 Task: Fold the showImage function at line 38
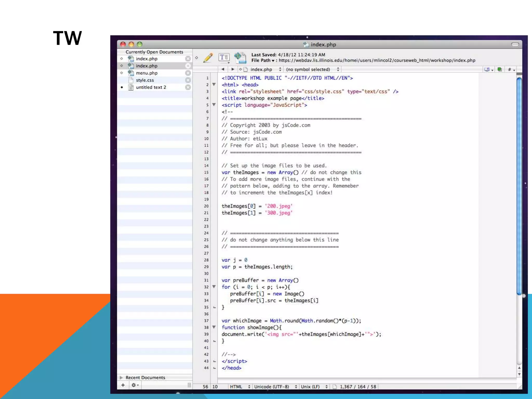click(x=214, y=327)
